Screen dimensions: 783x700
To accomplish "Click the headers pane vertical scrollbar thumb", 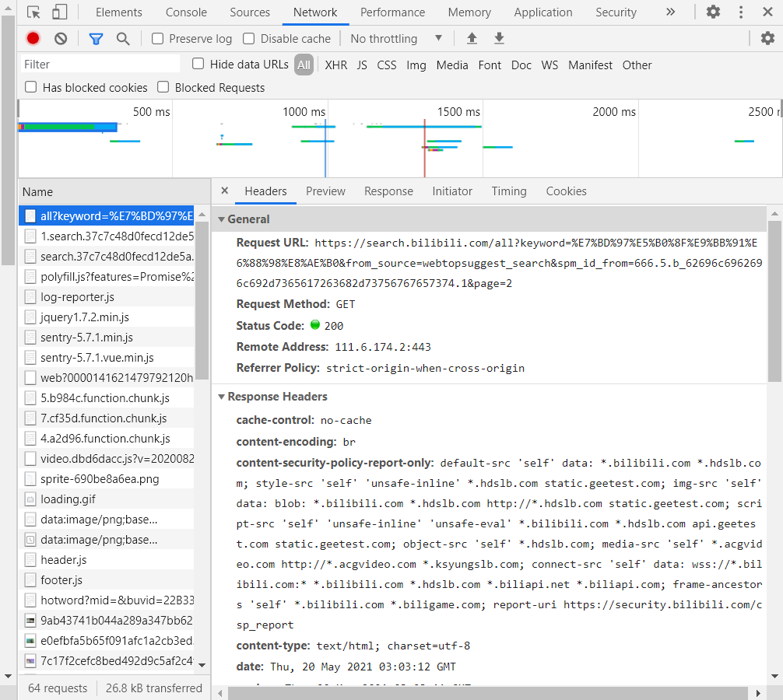I will pos(774,300).
